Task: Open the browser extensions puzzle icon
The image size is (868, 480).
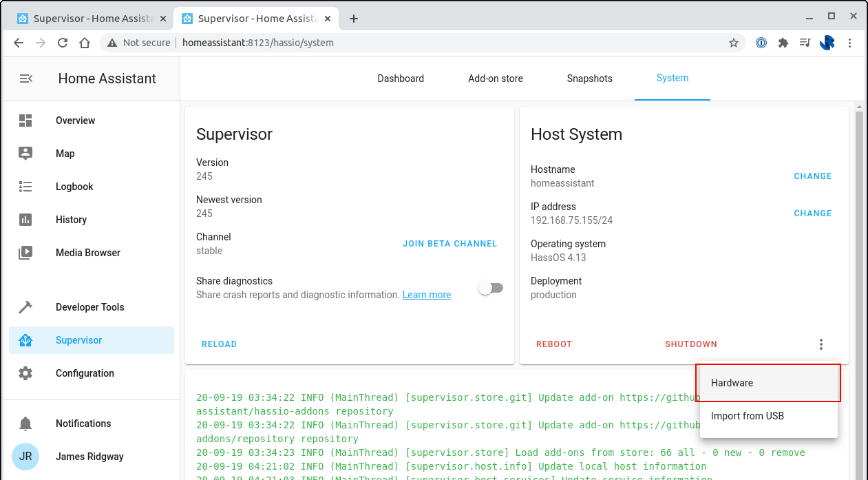Action: 783,43
